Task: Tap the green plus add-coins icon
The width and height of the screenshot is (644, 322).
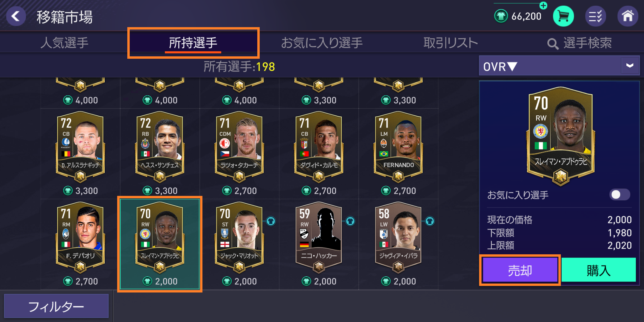Action: tap(543, 5)
